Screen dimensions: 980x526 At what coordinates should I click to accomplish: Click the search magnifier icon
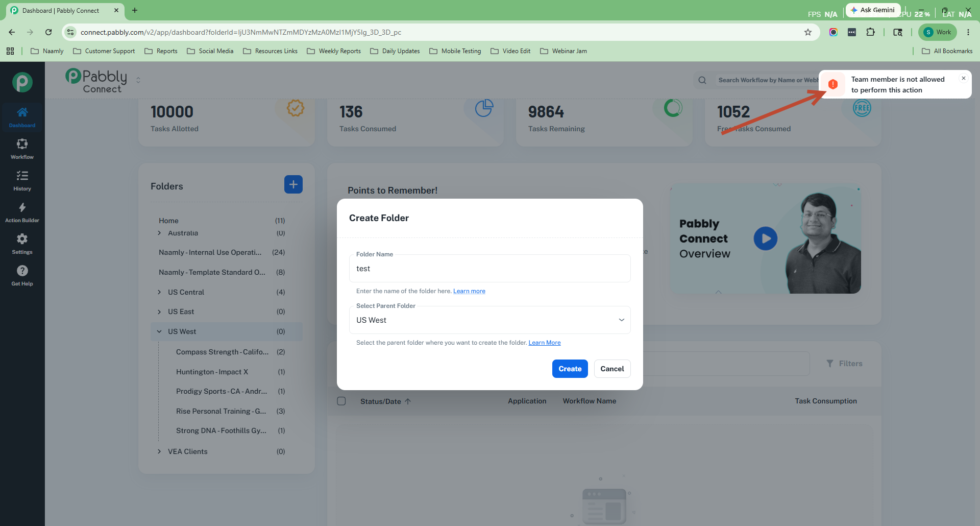click(702, 80)
